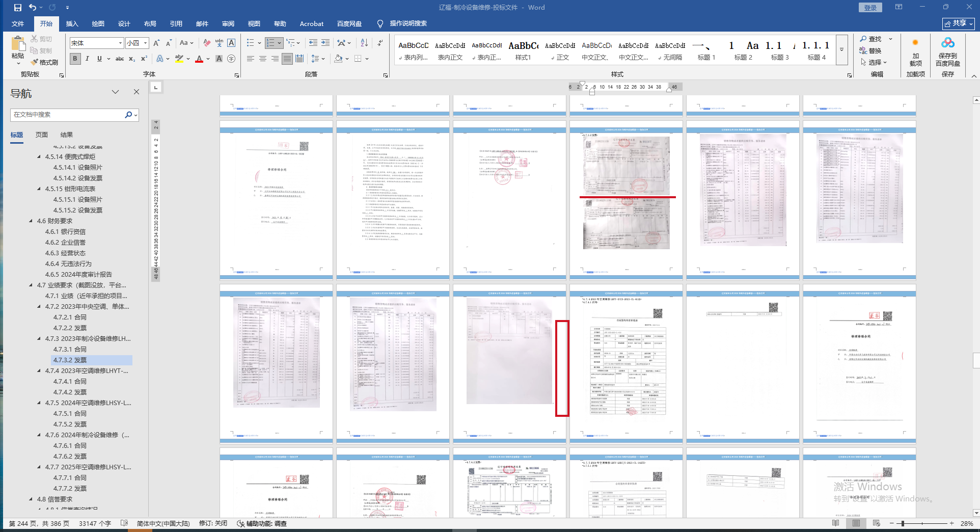980x532 pixels.
Task: Open the 视图 (View) tab
Action: (254, 24)
